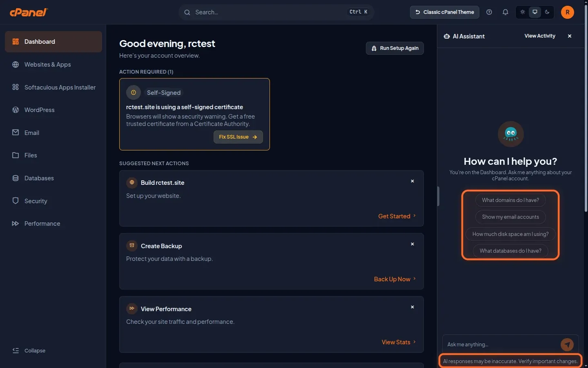Open the WordPress section
Screen dimensions: 588x368
coord(53,110)
